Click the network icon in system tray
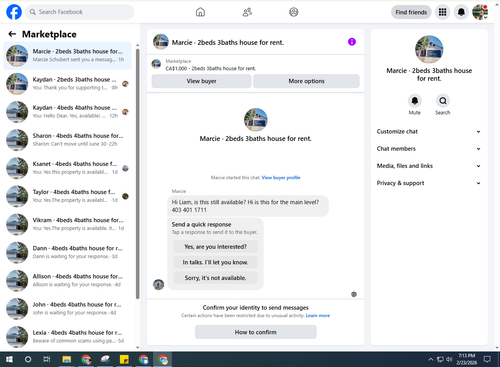Image resolution: width=500 pixels, height=367 pixels. tap(440, 359)
